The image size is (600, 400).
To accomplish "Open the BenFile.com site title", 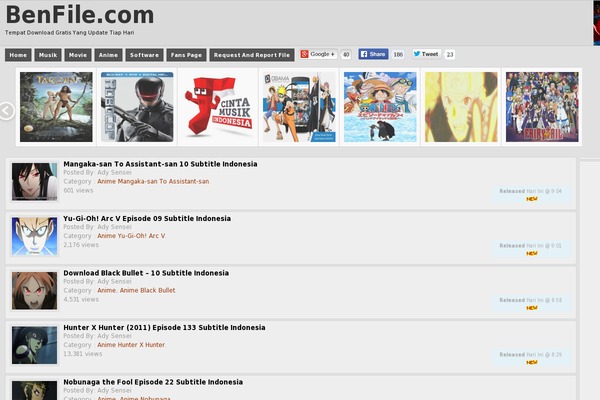I will (80, 15).
